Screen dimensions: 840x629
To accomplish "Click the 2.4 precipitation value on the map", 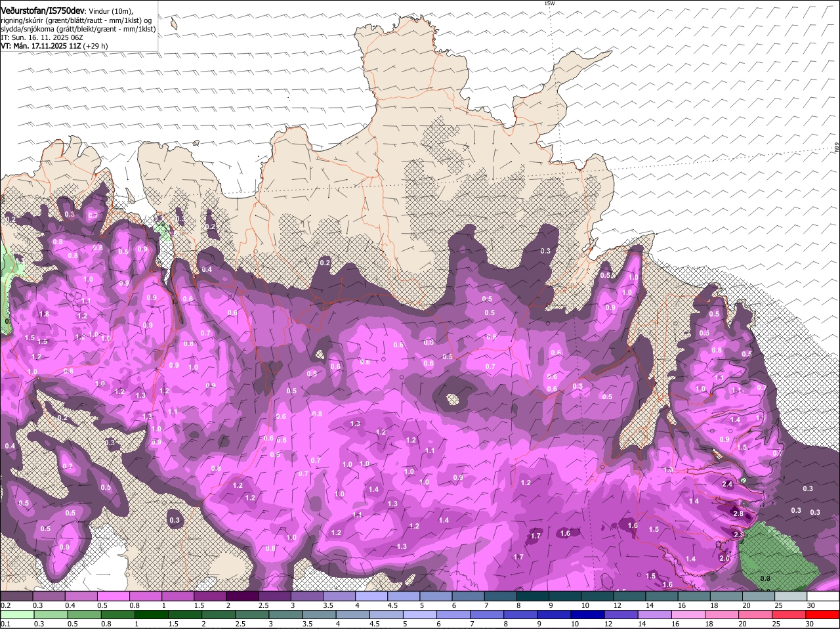I will [x=727, y=484].
